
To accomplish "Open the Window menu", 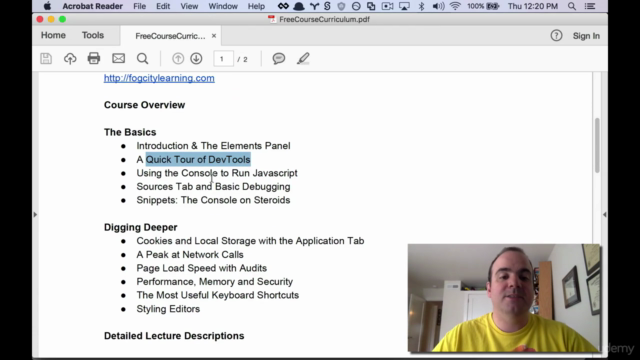I will click(x=223, y=6).
